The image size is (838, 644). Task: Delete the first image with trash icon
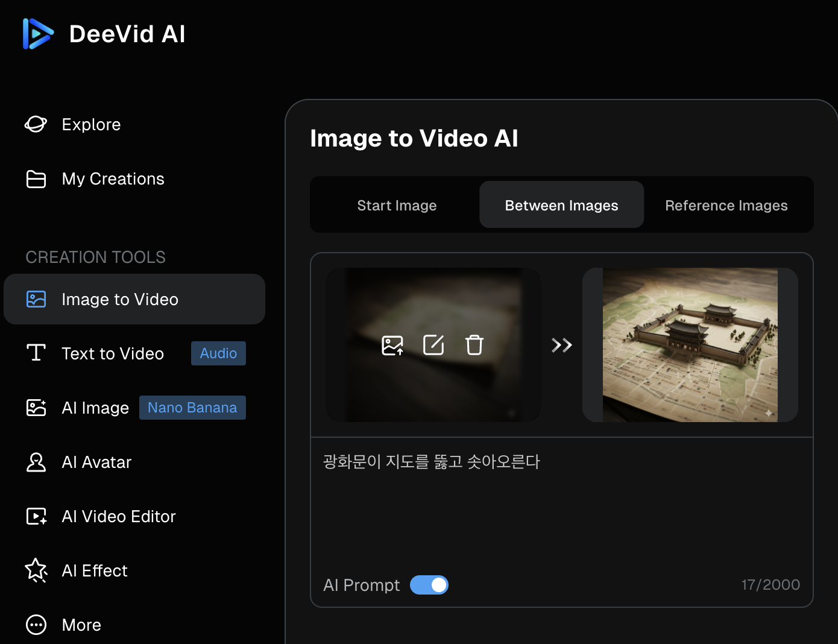[474, 346]
